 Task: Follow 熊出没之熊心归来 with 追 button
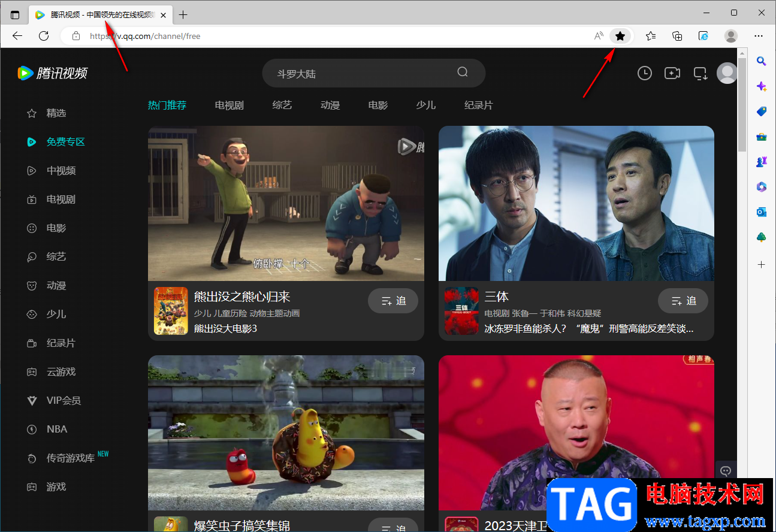tap(393, 301)
